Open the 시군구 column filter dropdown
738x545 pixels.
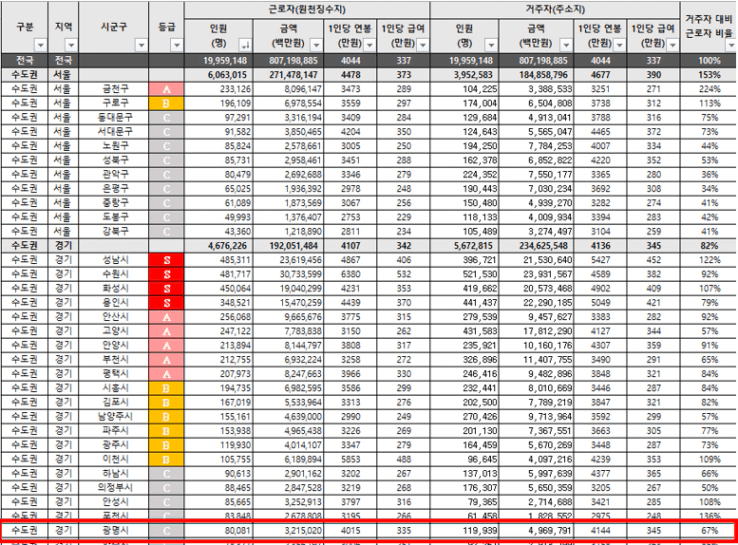(x=141, y=45)
